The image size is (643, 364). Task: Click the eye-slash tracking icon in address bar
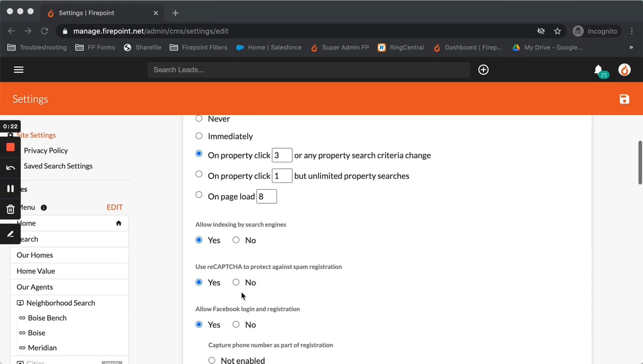(541, 31)
